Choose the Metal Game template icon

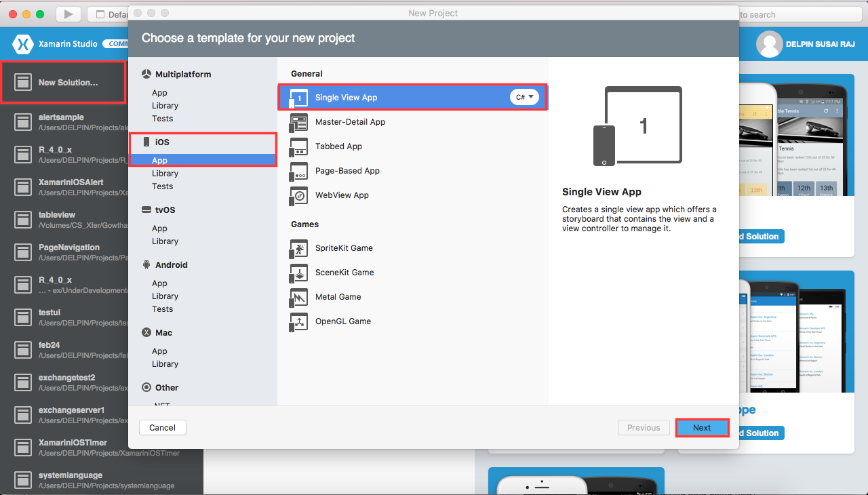(x=298, y=297)
